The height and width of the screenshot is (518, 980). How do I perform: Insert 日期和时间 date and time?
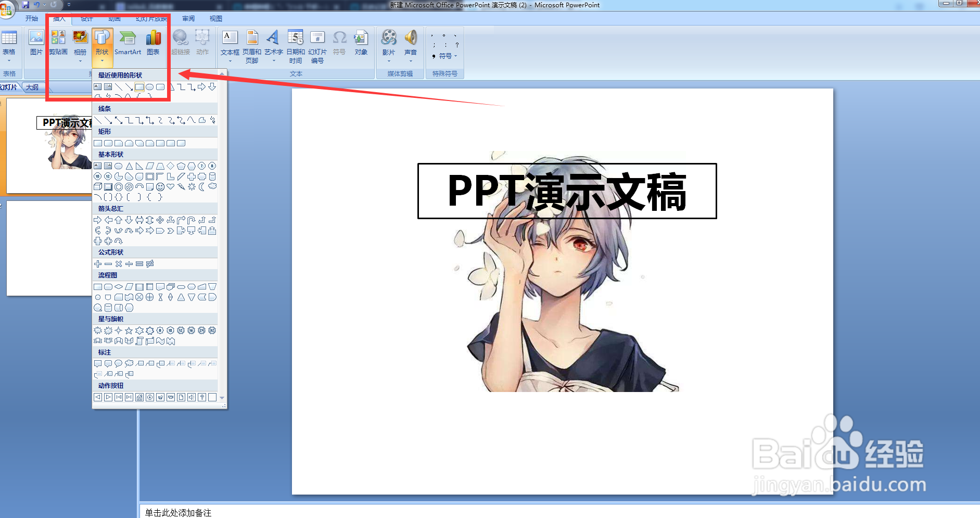[296, 47]
